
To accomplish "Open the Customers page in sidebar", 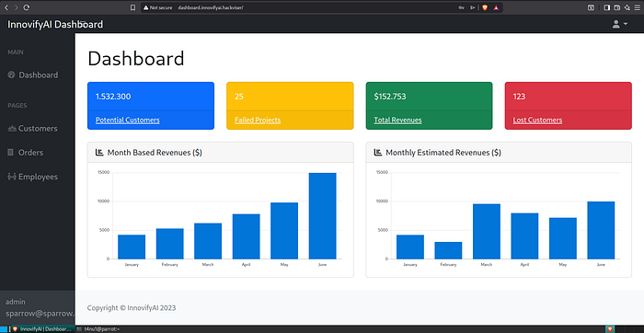I will click(38, 129).
